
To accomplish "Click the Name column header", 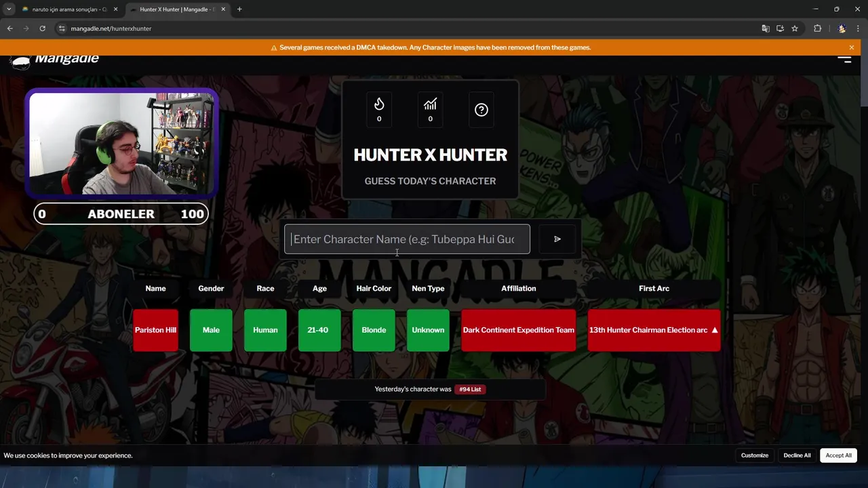I will coord(155,289).
